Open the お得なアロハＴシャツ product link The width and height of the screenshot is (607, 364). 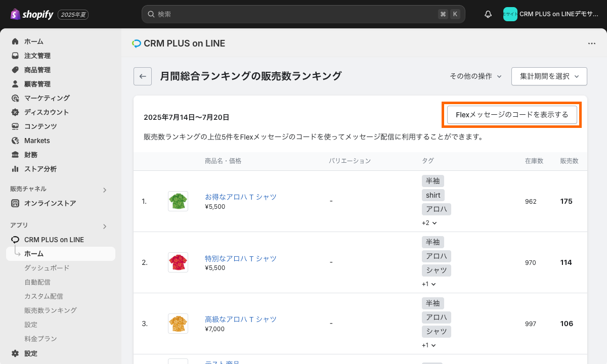241,197
